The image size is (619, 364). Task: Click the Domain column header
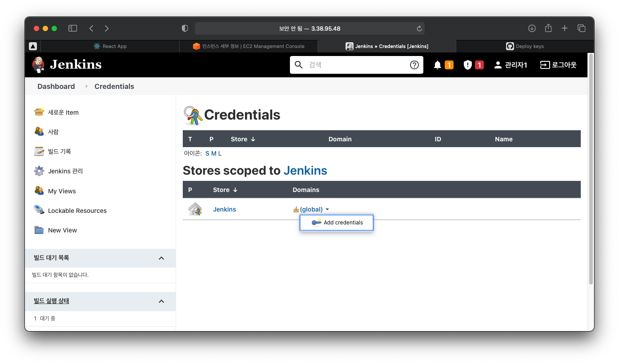(x=340, y=139)
